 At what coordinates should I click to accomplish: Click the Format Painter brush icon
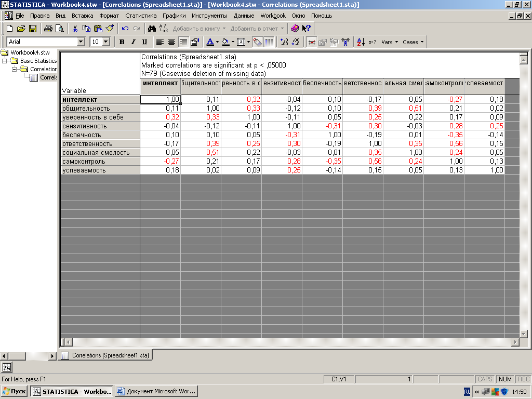coord(109,29)
